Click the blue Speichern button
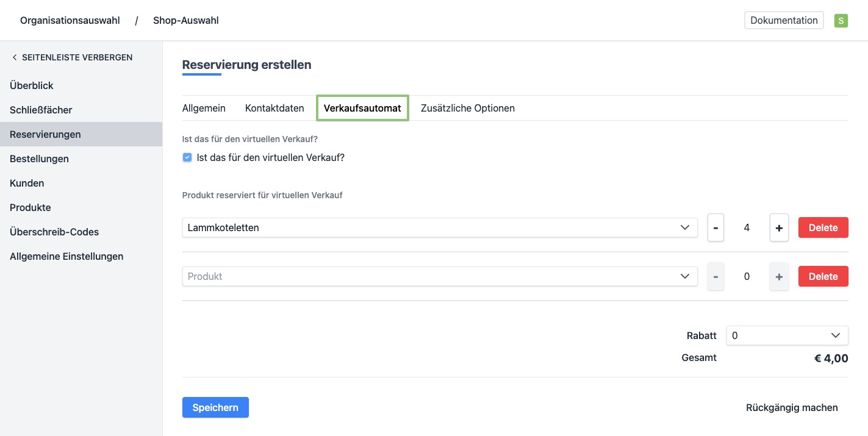This screenshot has width=868, height=436. click(215, 407)
